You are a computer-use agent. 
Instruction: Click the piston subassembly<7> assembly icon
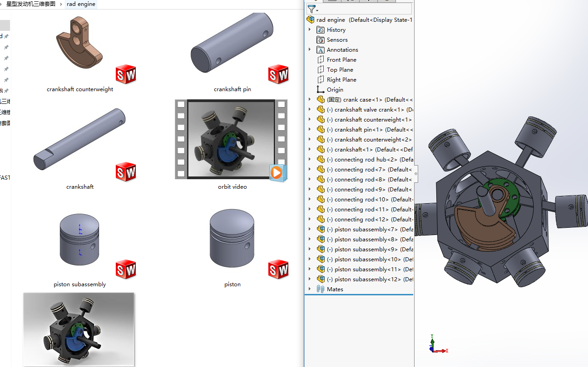coord(321,229)
